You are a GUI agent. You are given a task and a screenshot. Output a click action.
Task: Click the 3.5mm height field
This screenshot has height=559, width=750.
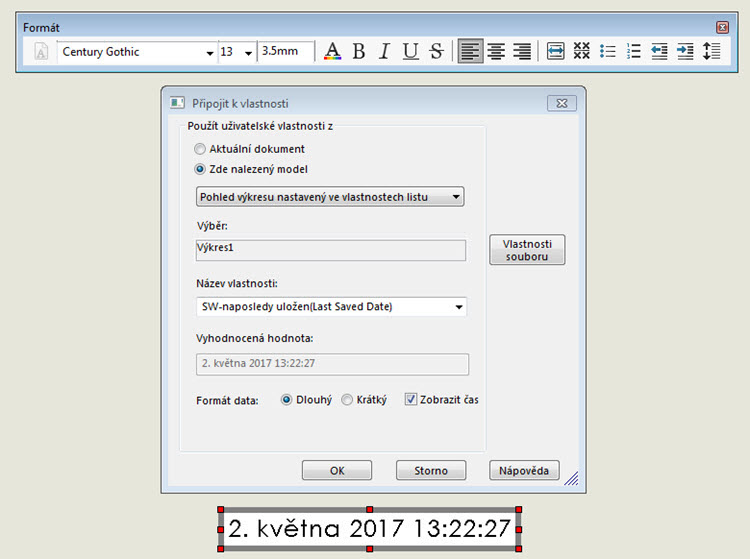pyautogui.click(x=285, y=51)
